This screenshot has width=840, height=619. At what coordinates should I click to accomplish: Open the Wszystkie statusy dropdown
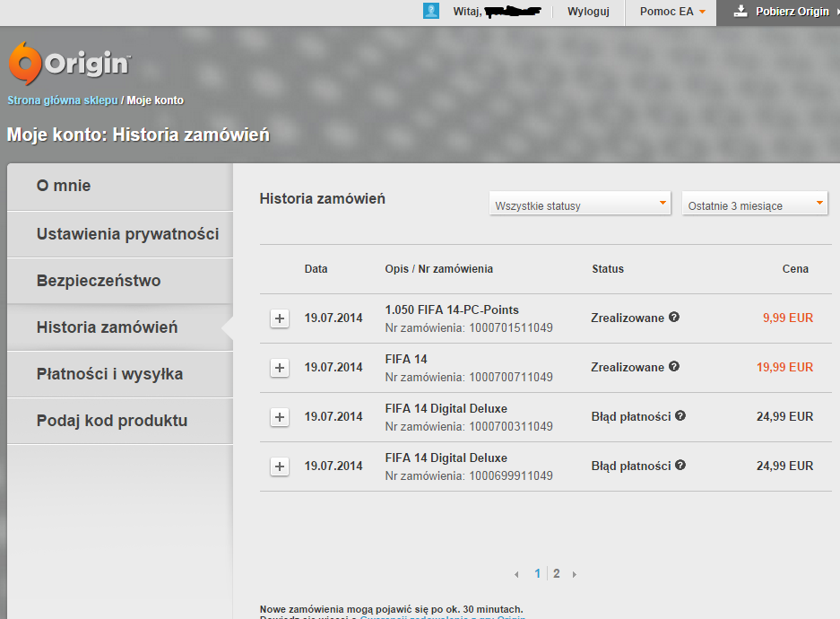click(580, 204)
